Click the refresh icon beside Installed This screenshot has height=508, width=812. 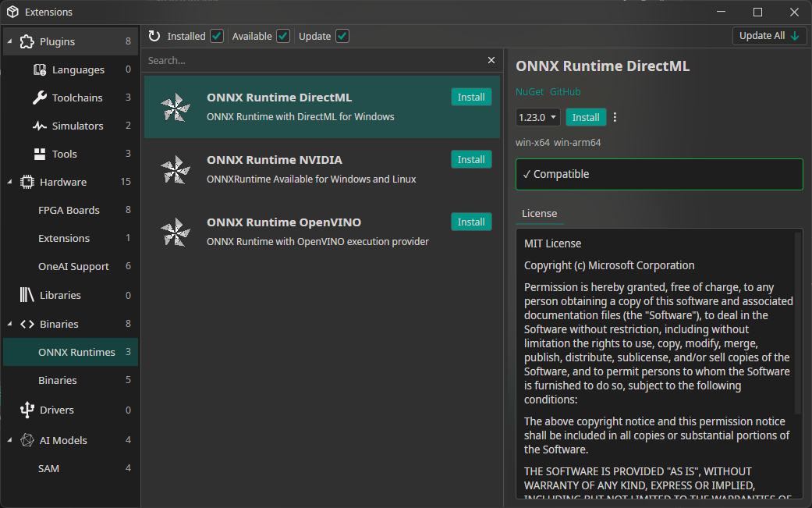coord(154,36)
